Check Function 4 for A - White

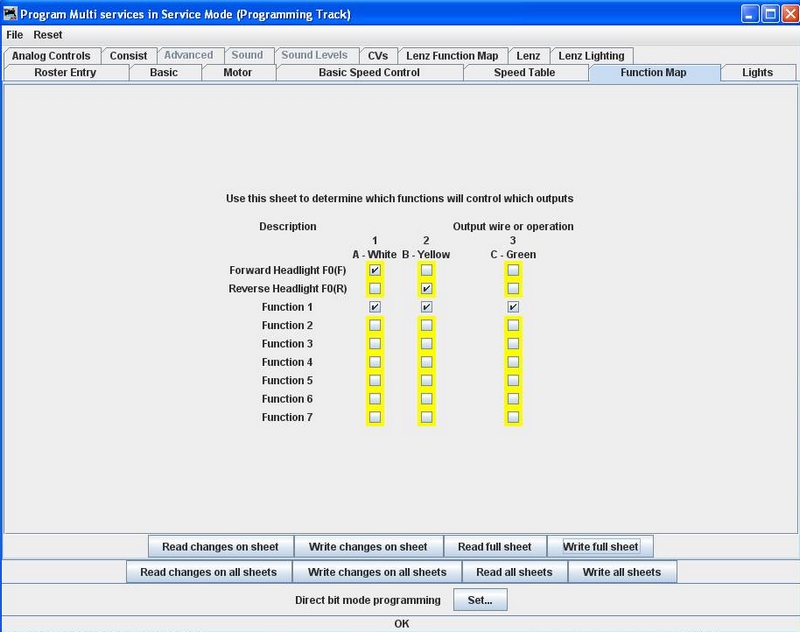tap(374, 362)
